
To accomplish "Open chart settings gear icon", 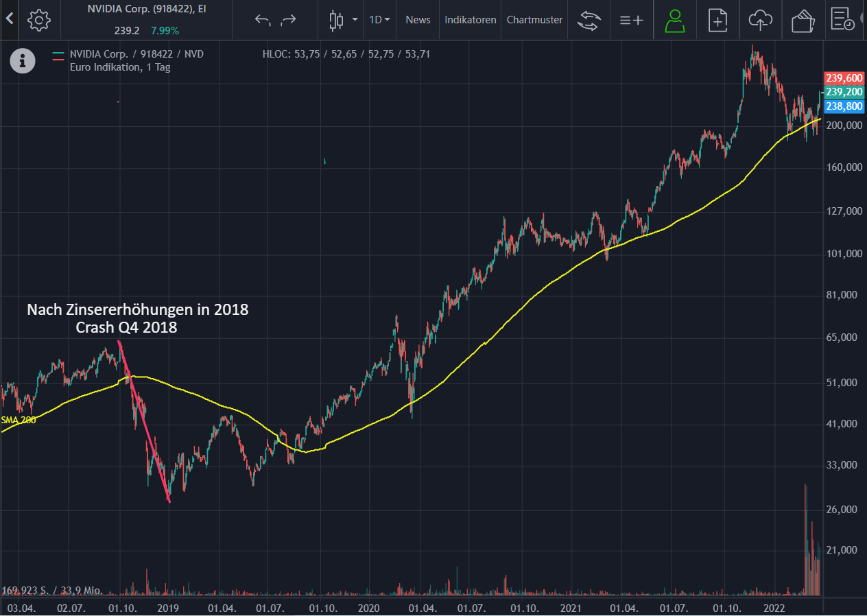I will (39, 20).
